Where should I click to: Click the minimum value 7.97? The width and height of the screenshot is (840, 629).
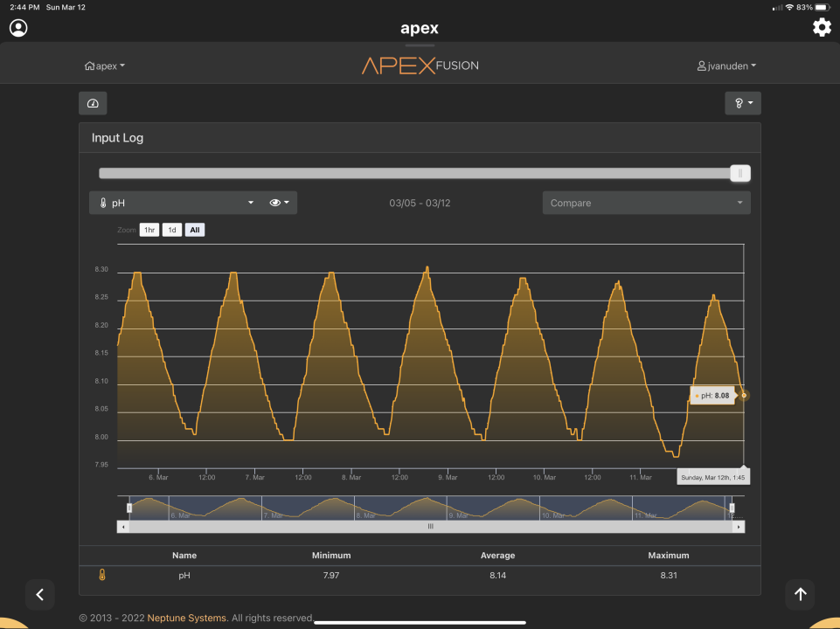click(331, 576)
